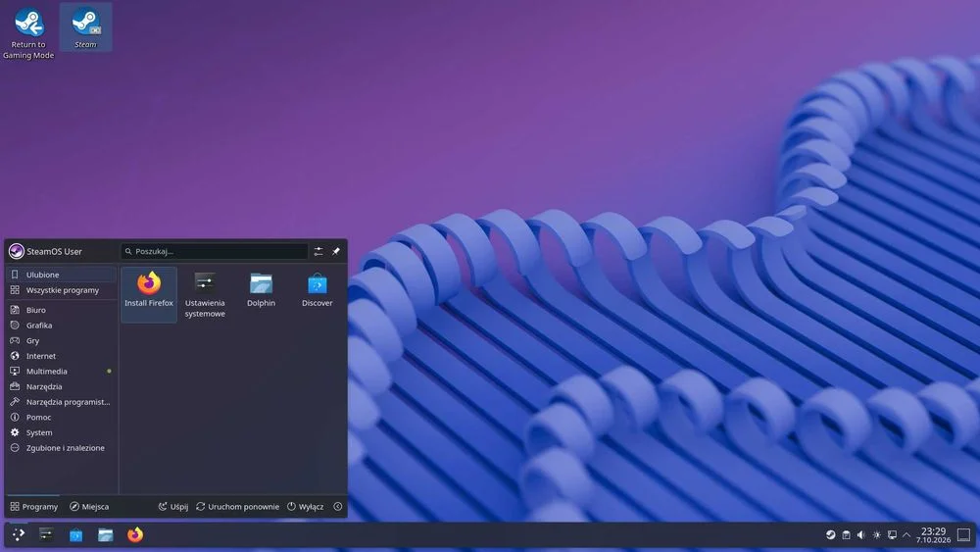Switch to the Programy tab
Image resolution: width=980 pixels, height=552 pixels.
tap(33, 506)
